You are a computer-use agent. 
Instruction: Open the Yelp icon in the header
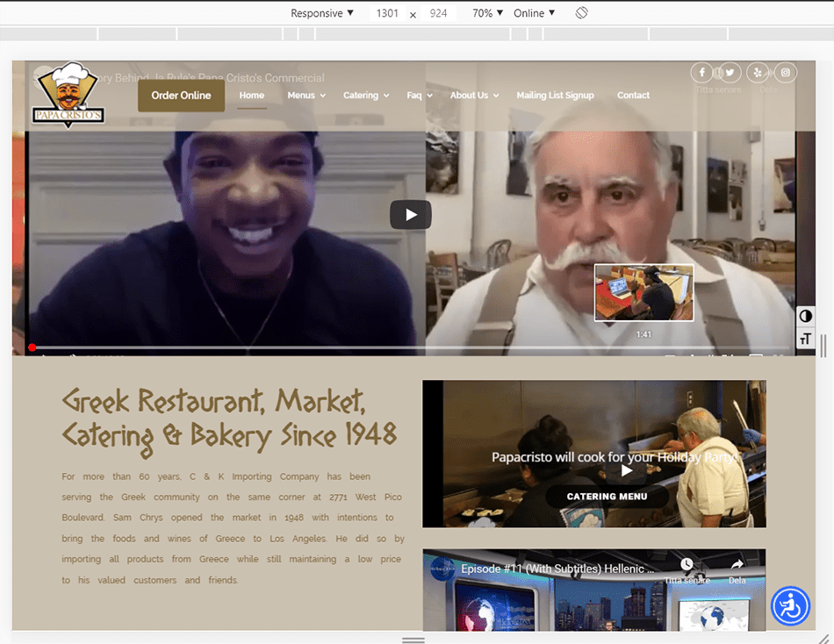click(x=758, y=73)
